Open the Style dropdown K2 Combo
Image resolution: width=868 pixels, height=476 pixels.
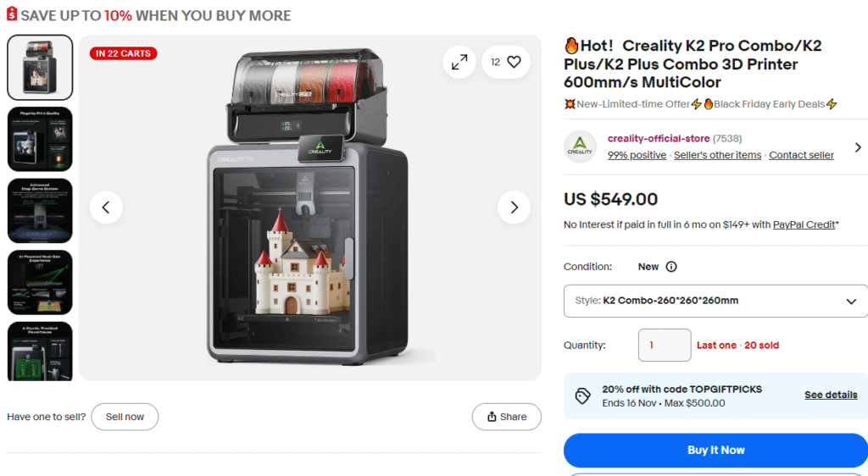(x=715, y=301)
